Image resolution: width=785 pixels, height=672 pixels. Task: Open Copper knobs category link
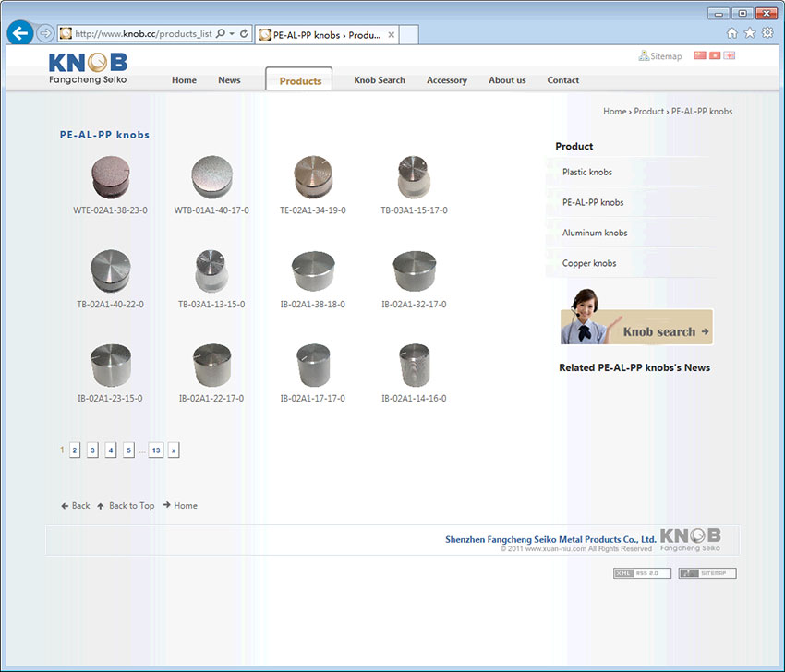pyautogui.click(x=589, y=263)
